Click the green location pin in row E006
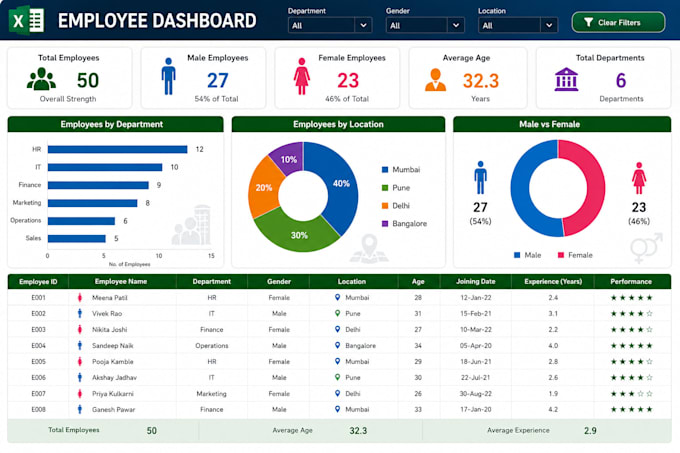 337,377
